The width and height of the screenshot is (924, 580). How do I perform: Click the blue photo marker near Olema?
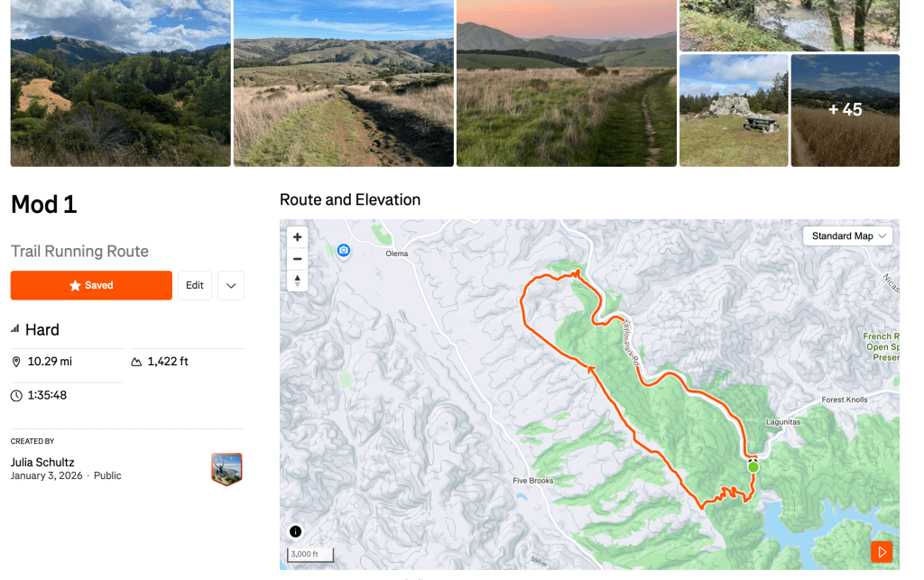[344, 250]
